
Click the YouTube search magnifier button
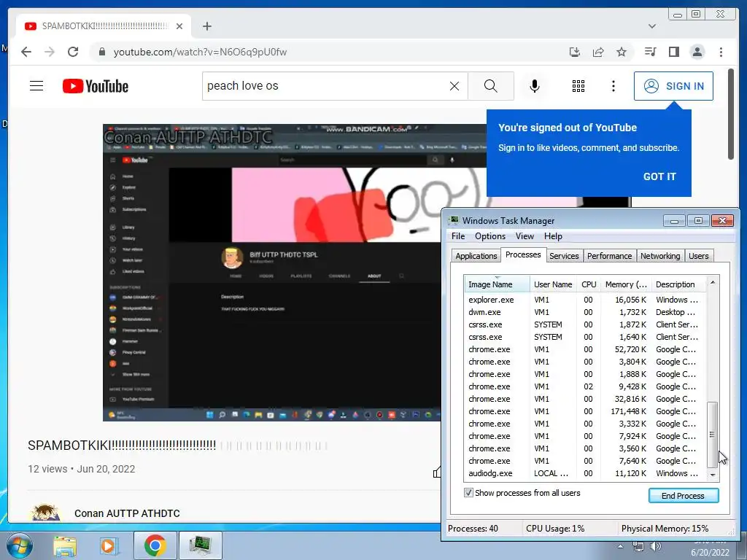click(491, 86)
